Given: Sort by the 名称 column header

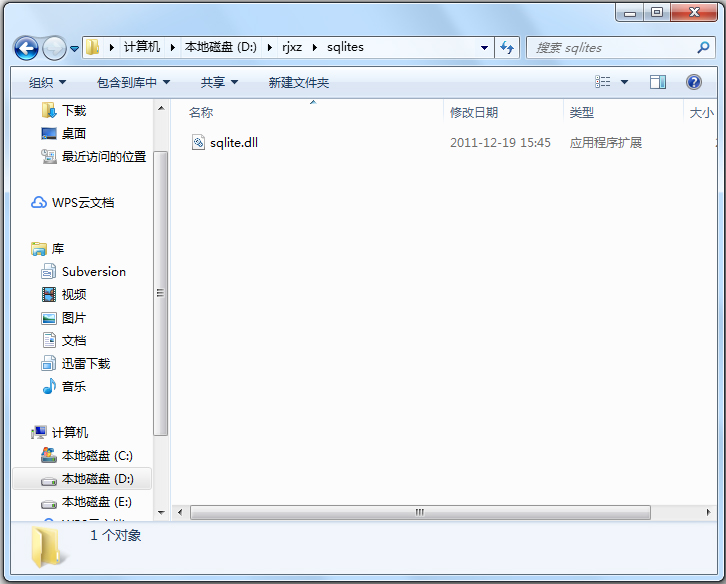Looking at the screenshot, I should [x=201, y=113].
